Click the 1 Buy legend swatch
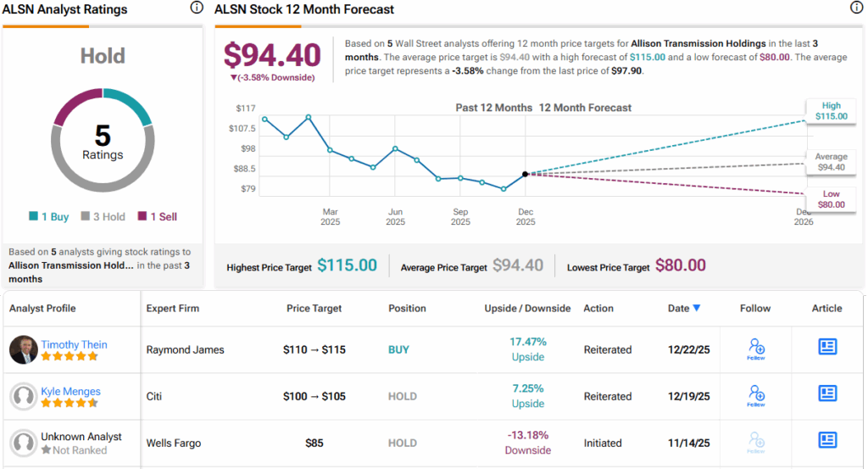868x469 pixels. click(x=33, y=217)
